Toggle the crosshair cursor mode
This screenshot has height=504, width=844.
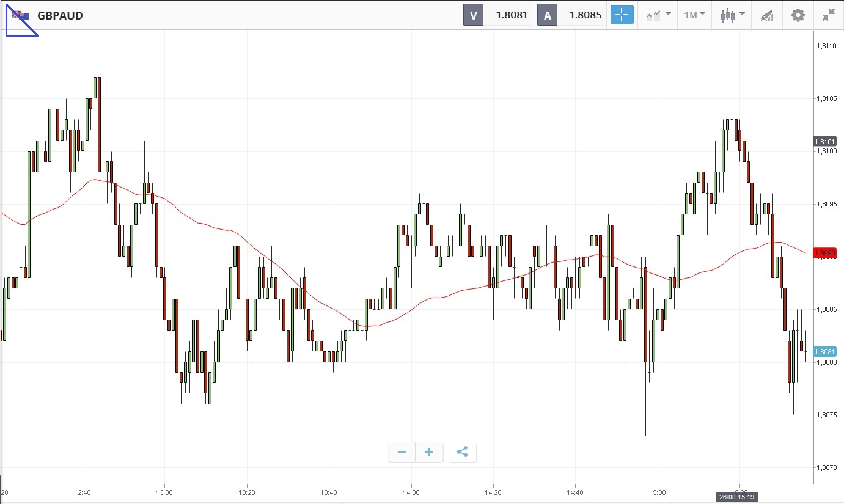tap(622, 15)
